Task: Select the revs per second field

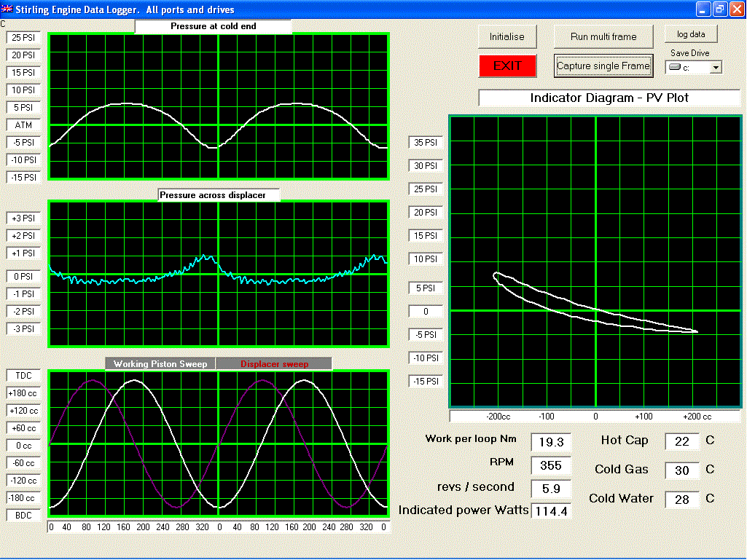Action: pos(551,489)
